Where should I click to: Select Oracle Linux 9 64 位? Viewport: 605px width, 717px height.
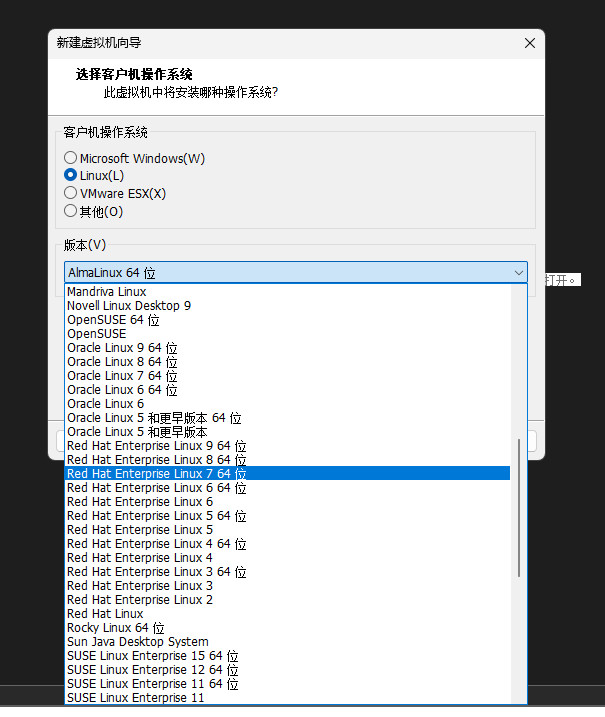121,348
